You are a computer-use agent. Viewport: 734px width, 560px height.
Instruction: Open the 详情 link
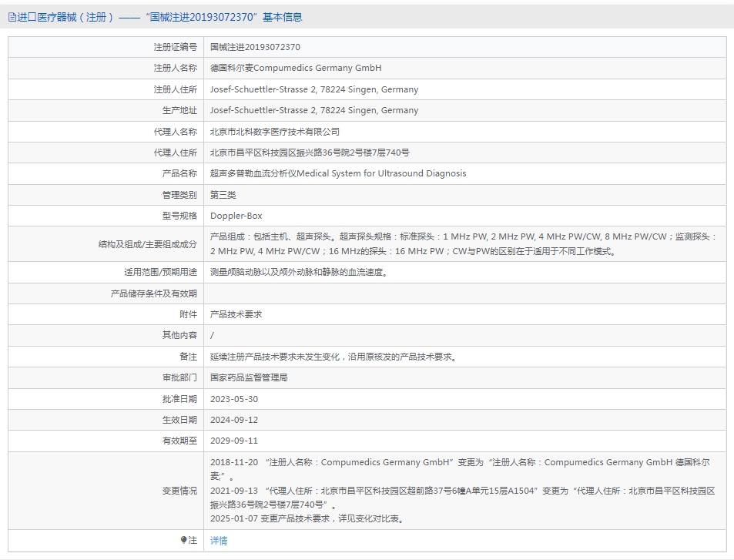coord(219,541)
